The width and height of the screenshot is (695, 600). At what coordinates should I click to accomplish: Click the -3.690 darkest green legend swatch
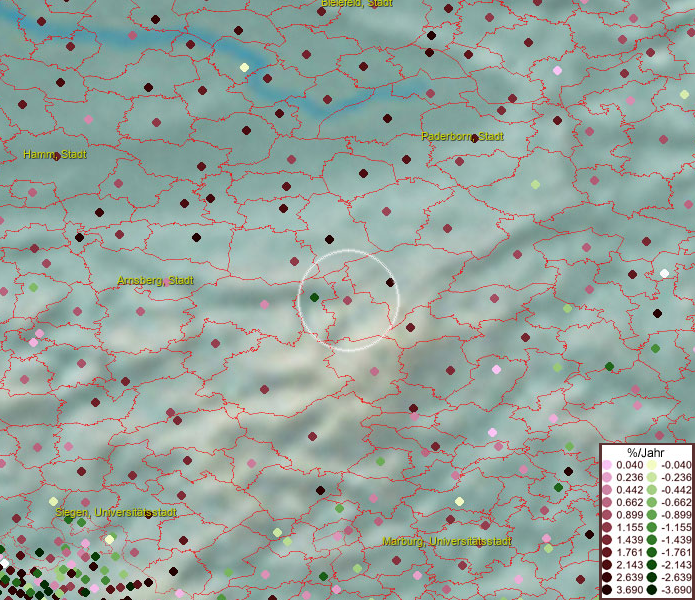coord(652,590)
